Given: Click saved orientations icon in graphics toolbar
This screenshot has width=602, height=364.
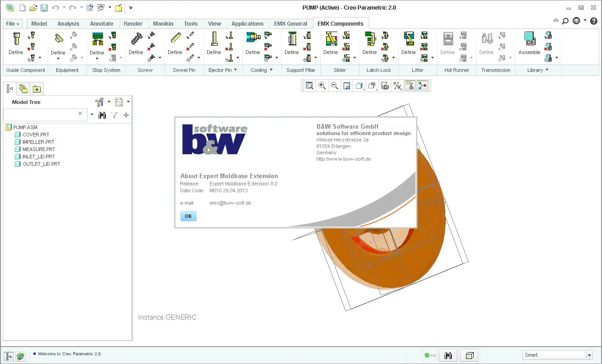Looking at the screenshot, I should click(372, 86).
